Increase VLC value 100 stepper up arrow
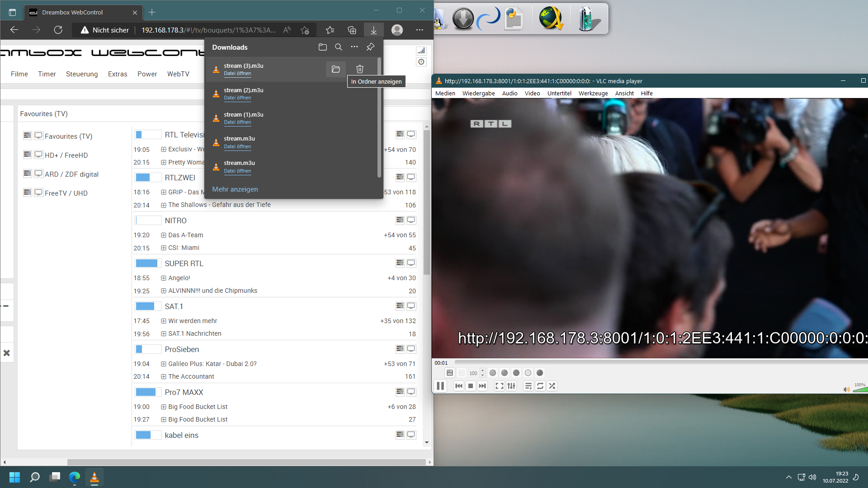 click(482, 371)
